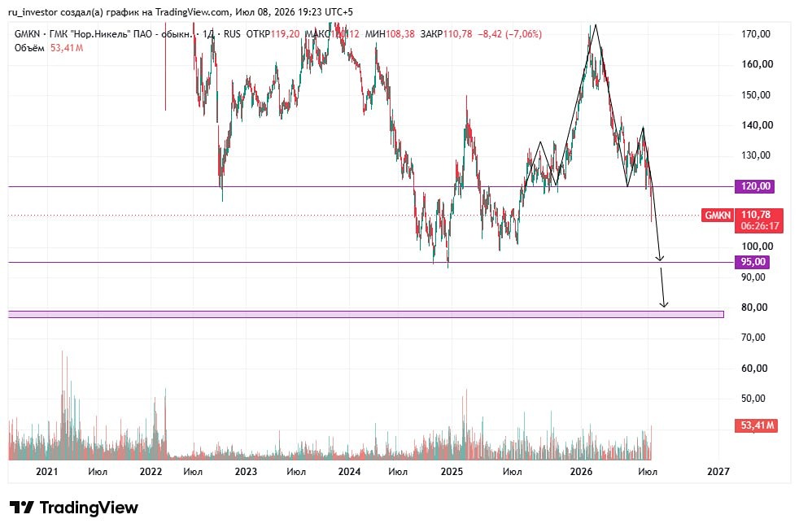This screenshot has height=532, width=799.
Task: Click the 150,00 price axis label
Action: [x=756, y=95]
